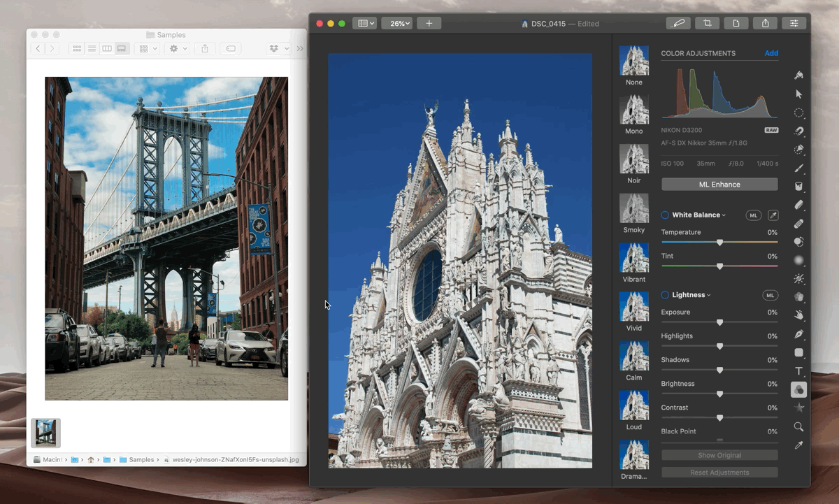This screenshot has height=504, width=839.
Task: Open the Crop tool from the title bar
Action: [707, 22]
